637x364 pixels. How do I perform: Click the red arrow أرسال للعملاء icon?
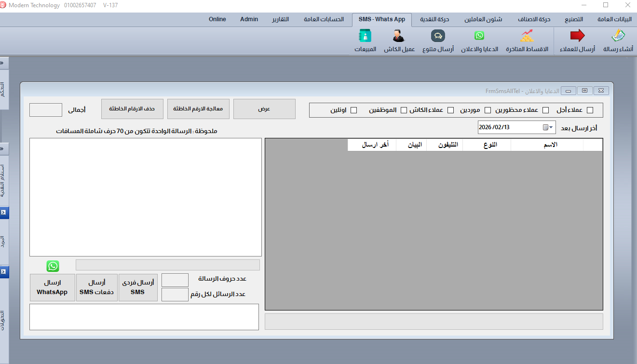click(577, 36)
